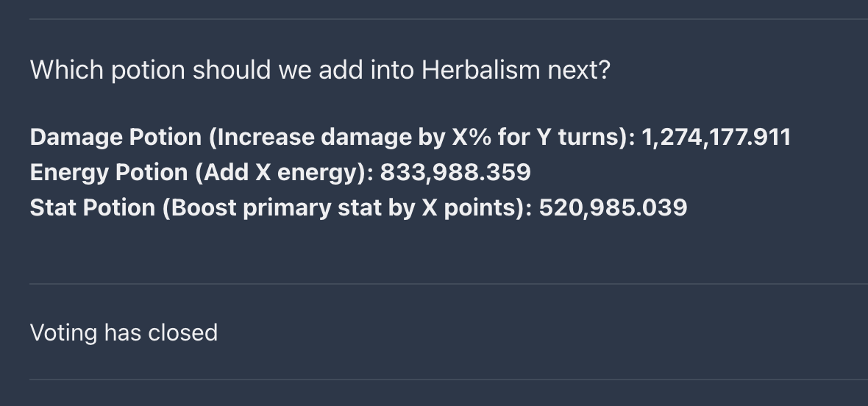The width and height of the screenshot is (868, 406).
Task: Select the Damage Potion result line
Action: coord(410,138)
